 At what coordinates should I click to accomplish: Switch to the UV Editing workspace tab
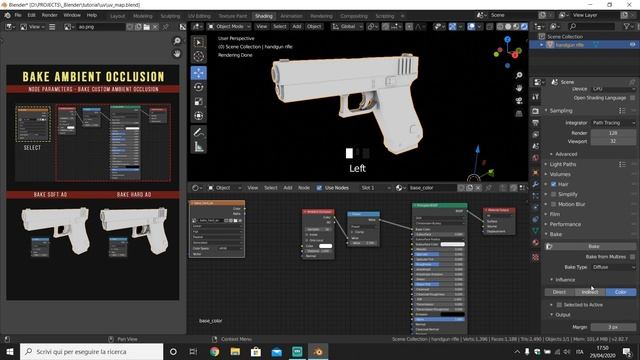click(x=199, y=16)
